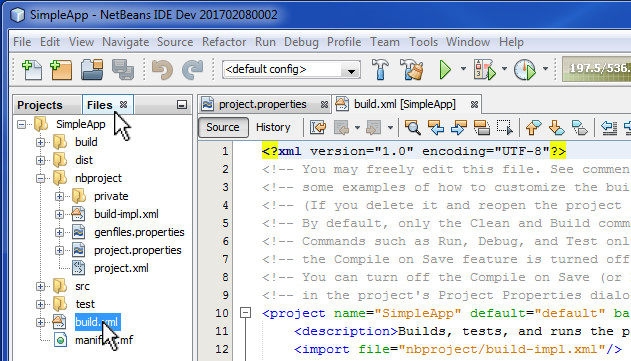Toggle Rectangular Selection icon

(x=505, y=128)
